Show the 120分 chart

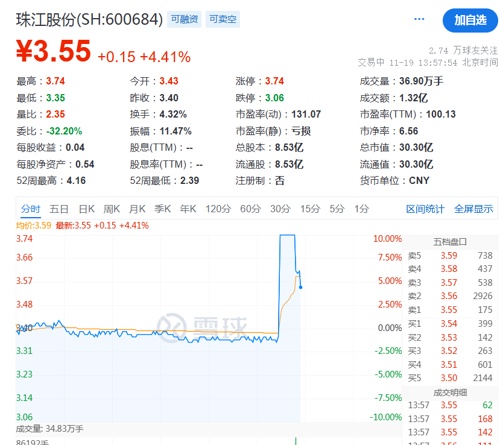[218, 209]
